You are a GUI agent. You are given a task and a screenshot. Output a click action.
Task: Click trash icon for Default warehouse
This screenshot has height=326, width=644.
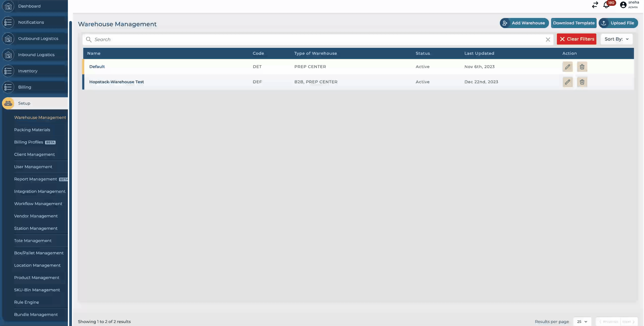(x=582, y=67)
